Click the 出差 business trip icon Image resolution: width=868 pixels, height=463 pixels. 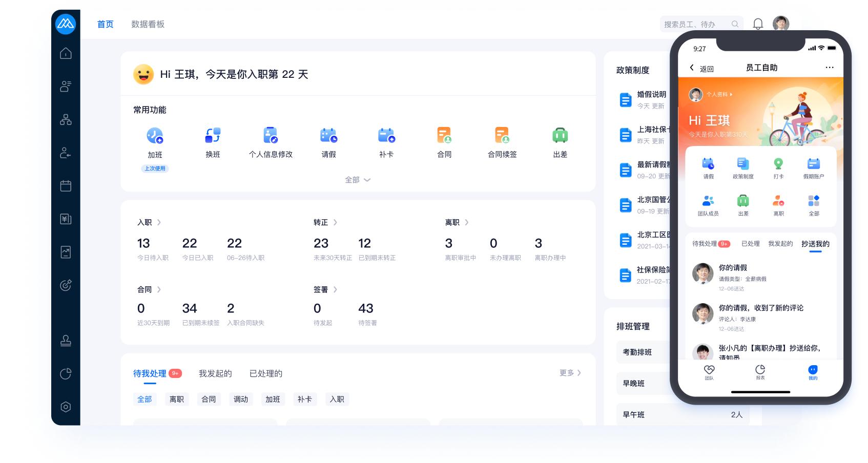[x=560, y=136]
